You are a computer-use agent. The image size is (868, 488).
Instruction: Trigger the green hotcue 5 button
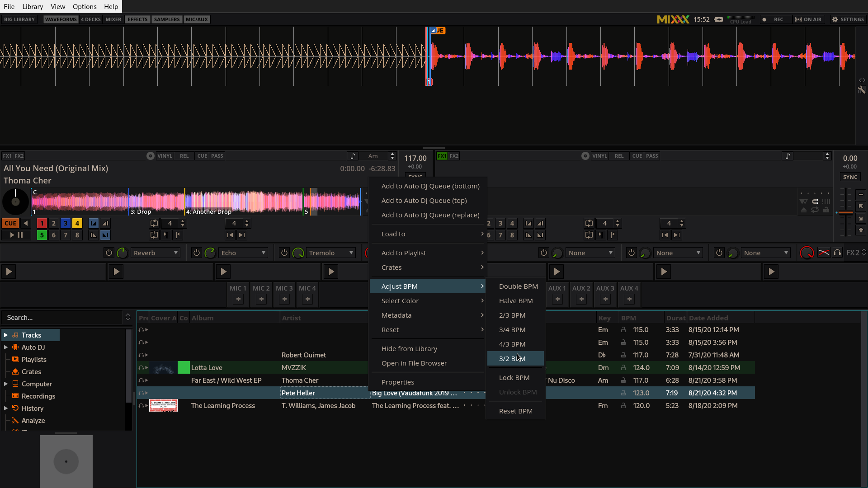[x=42, y=235]
